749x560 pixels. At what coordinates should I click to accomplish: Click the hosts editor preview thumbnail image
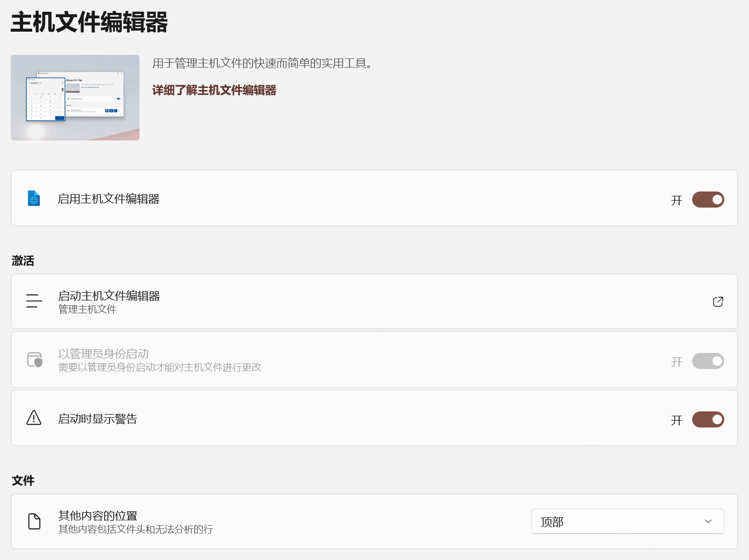coord(75,98)
